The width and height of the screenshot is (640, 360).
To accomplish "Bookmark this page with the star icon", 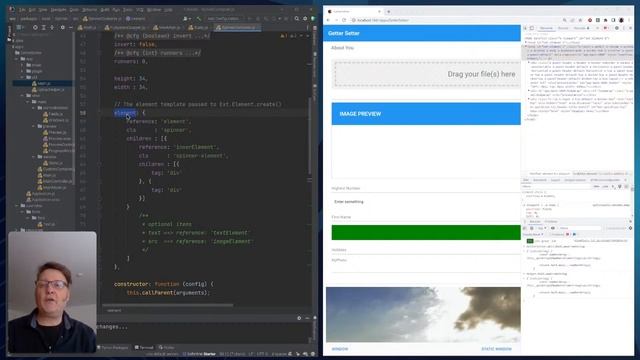I will [x=580, y=20].
